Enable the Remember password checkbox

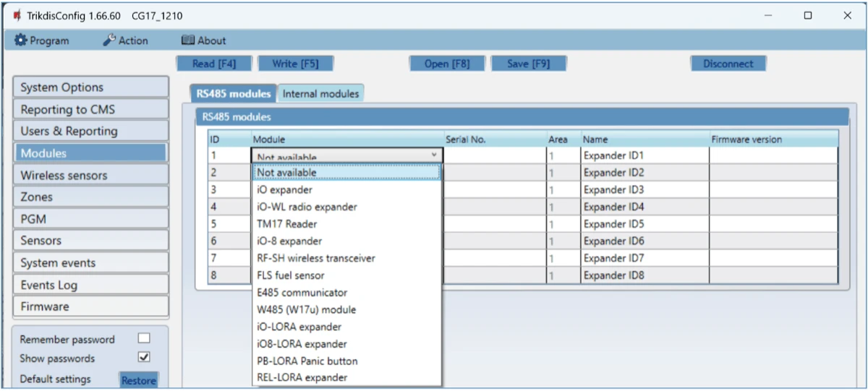pos(144,339)
